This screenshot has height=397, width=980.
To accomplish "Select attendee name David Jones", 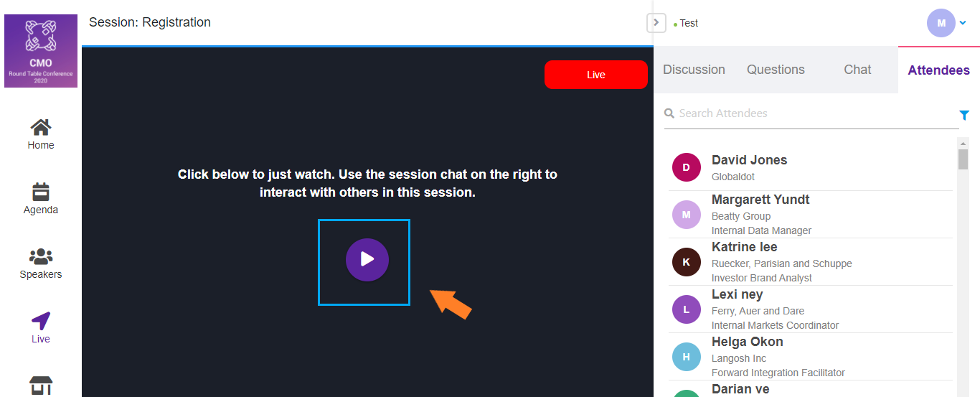I will click(x=749, y=160).
